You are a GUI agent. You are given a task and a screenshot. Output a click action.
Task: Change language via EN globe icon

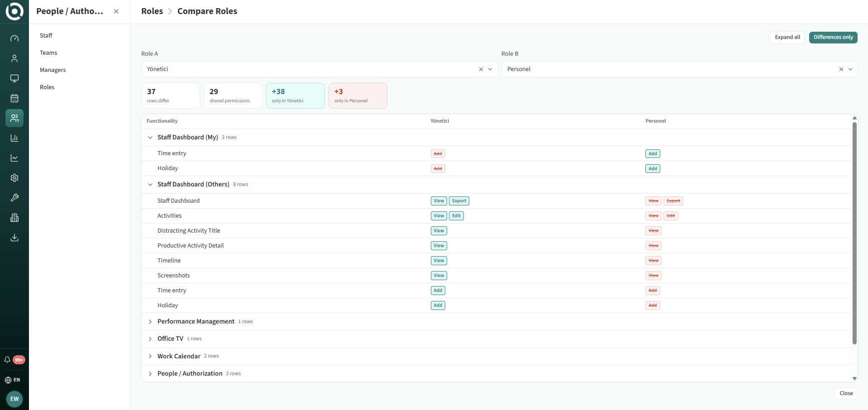[13, 380]
